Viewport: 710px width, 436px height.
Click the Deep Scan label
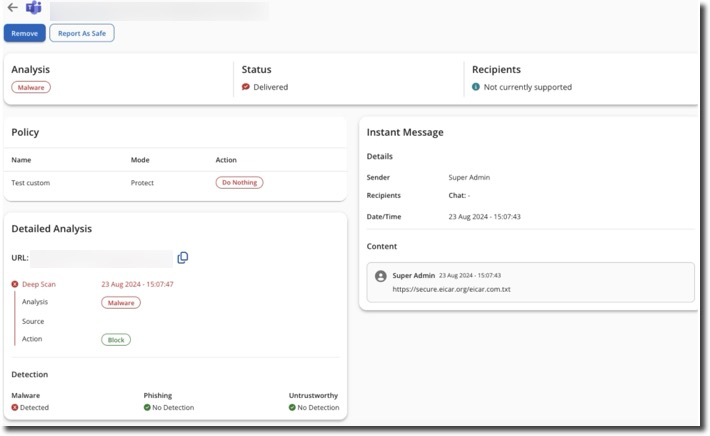coord(40,284)
